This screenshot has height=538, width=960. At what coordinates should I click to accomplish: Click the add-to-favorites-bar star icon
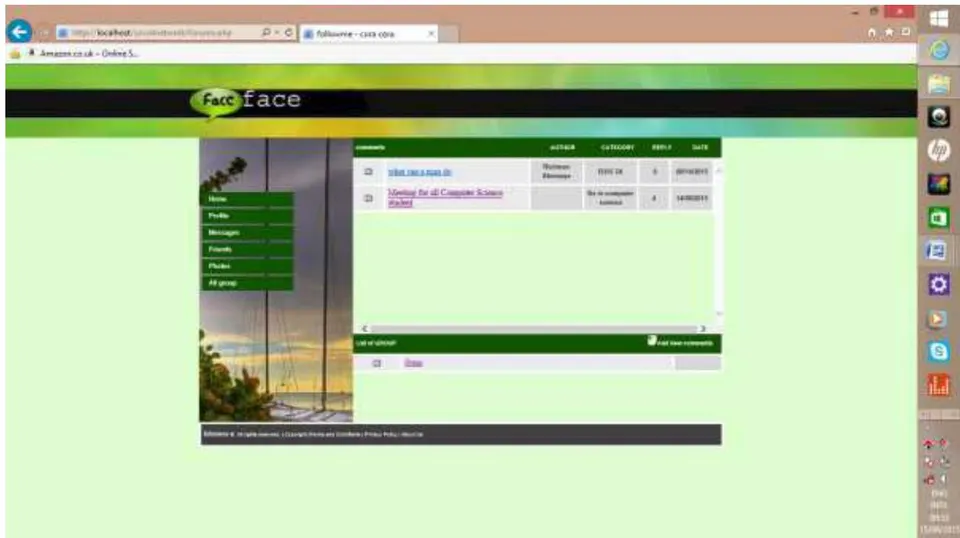[x=15, y=54]
